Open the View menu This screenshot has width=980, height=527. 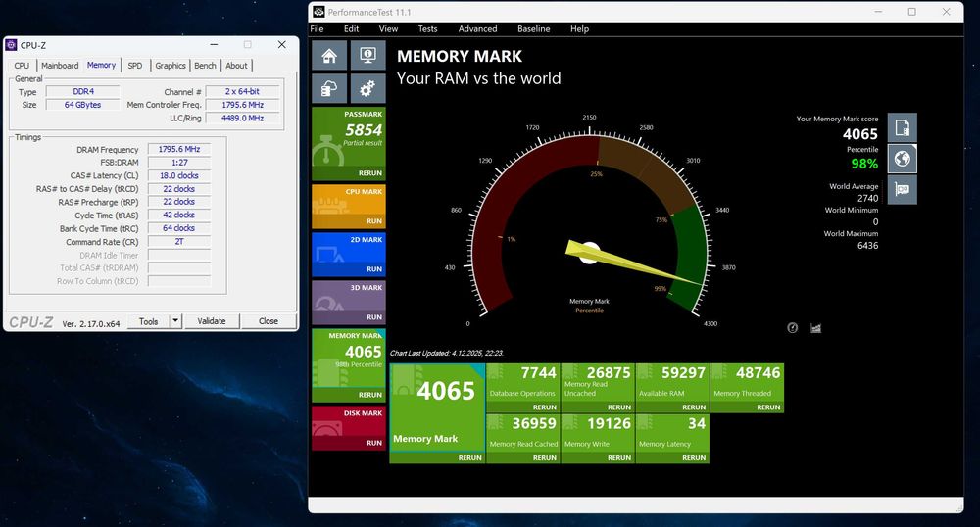pos(388,28)
